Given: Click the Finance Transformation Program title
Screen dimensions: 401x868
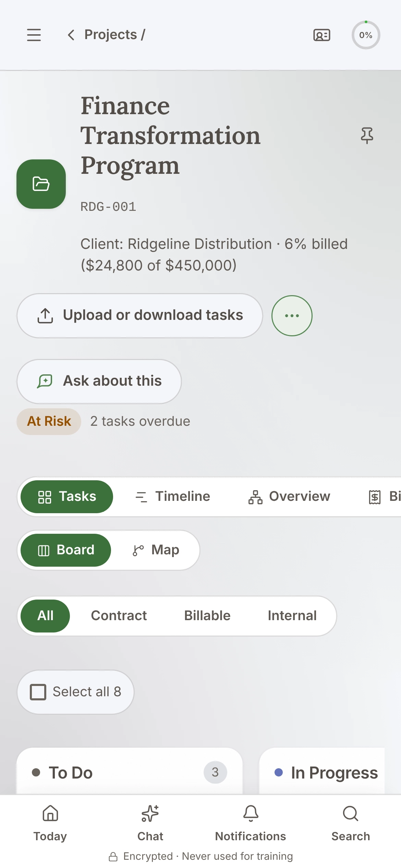Looking at the screenshot, I should click(x=171, y=136).
